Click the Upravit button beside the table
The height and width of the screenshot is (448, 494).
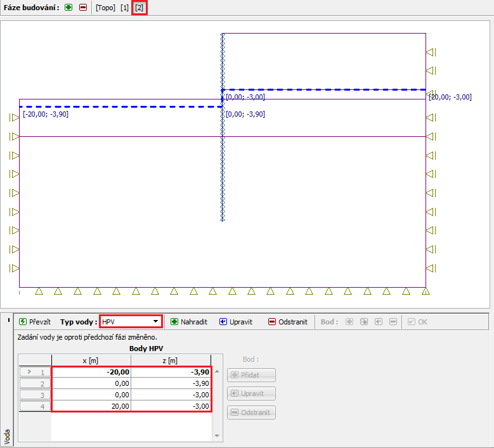tap(251, 394)
